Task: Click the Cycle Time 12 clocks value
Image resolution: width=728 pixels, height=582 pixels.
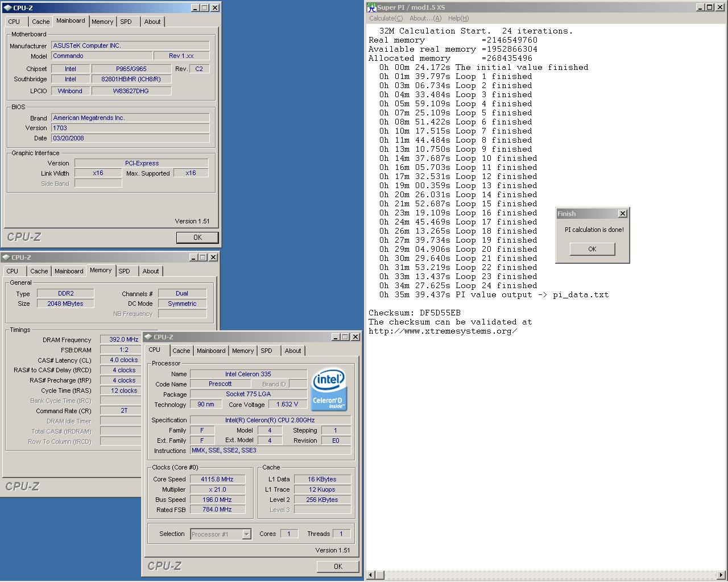Action: point(121,390)
